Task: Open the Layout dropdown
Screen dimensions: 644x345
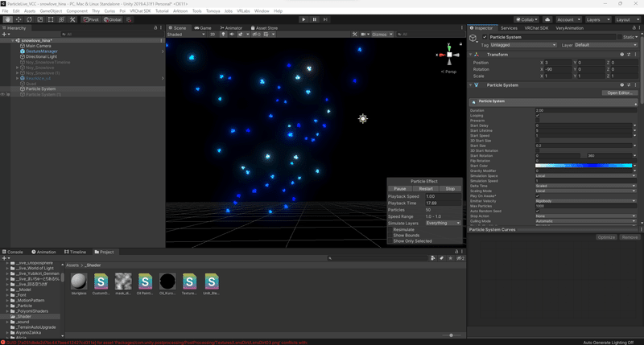Action: pos(627,19)
